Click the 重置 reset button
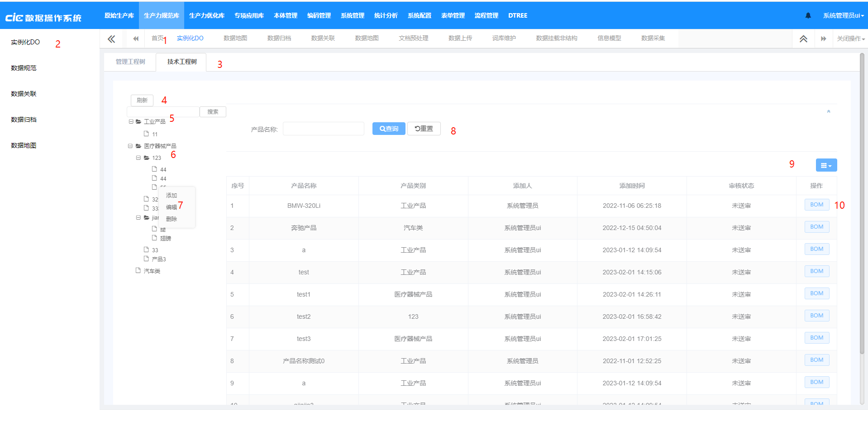868x422 pixels. tap(424, 129)
